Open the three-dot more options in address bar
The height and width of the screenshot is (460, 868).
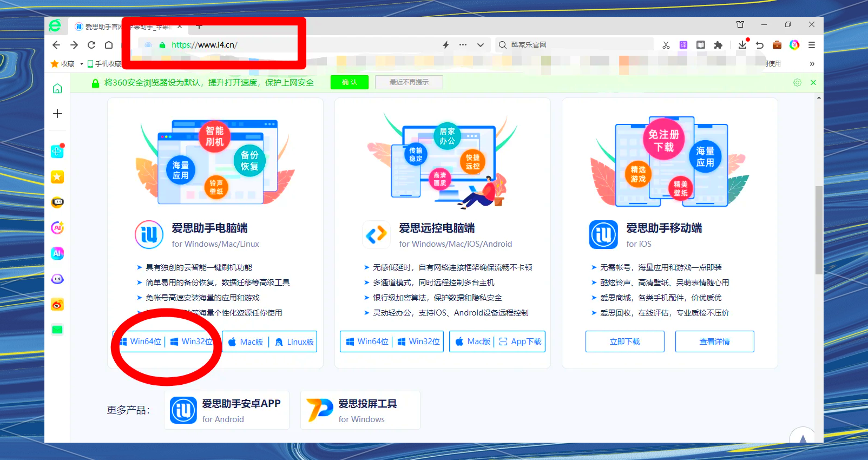pyautogui.click(x=463, y=45)
